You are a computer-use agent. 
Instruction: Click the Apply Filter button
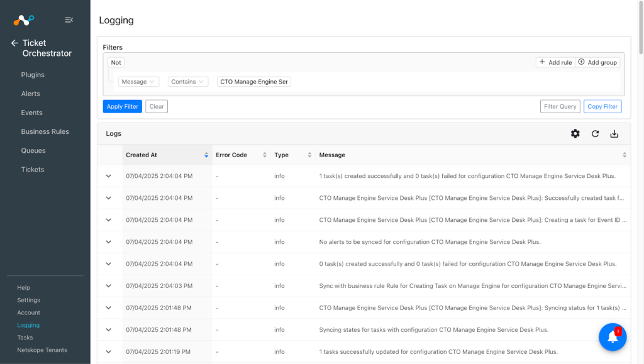click(123, 106)
